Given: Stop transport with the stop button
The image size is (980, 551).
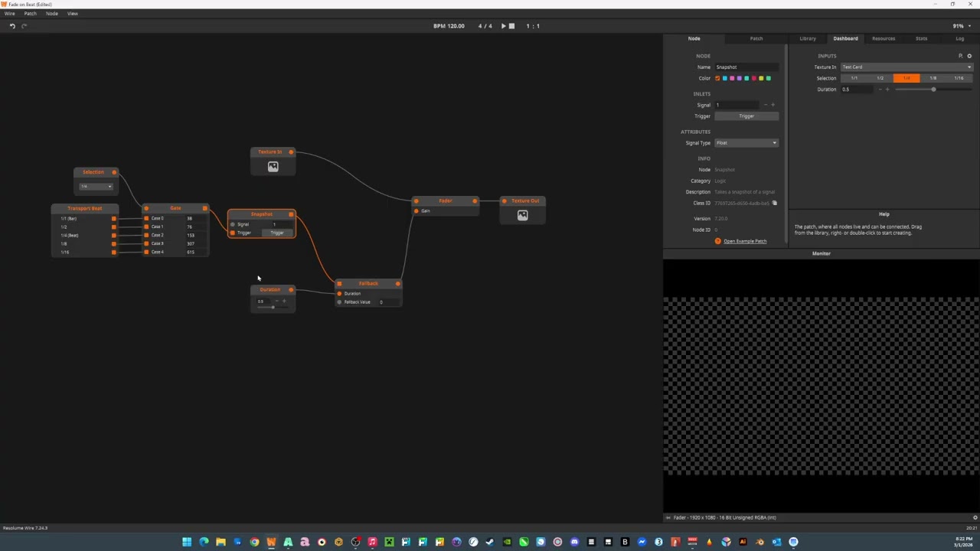Looking at the screenshot, I should (511, 26).
